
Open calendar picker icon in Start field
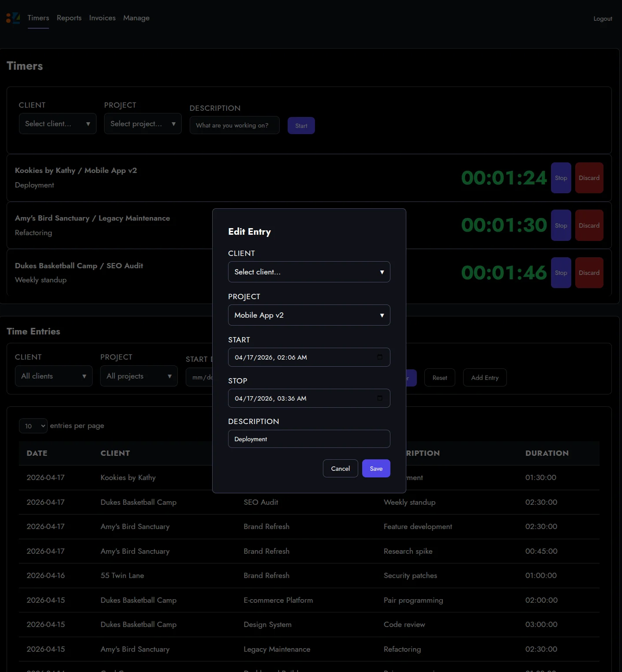click(x=380, y=357)
